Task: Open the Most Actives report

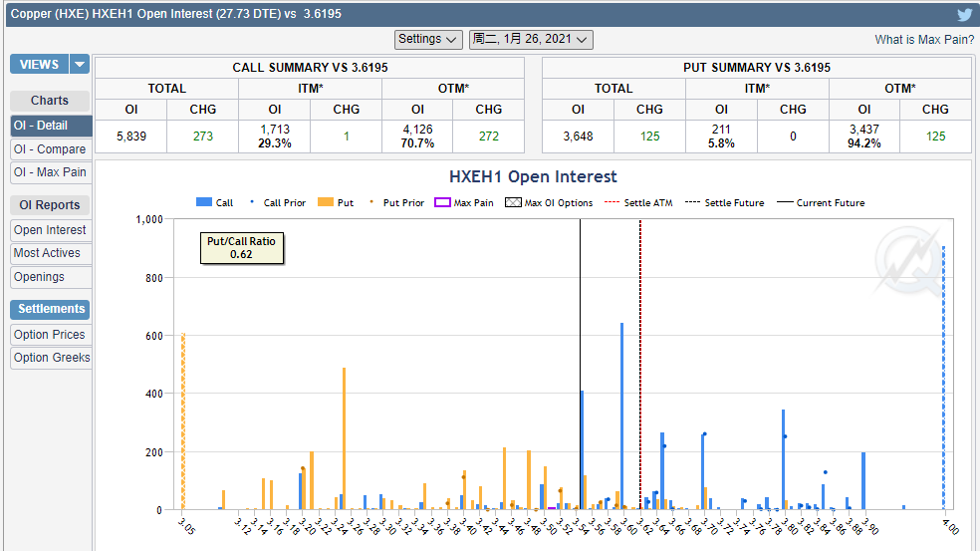Action: click(x=47, y=253)
